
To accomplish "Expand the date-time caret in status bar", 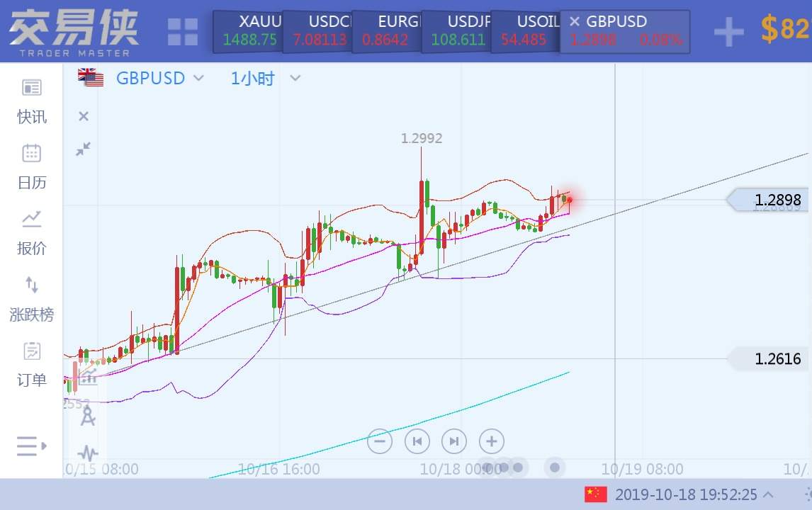I will 768,494.
